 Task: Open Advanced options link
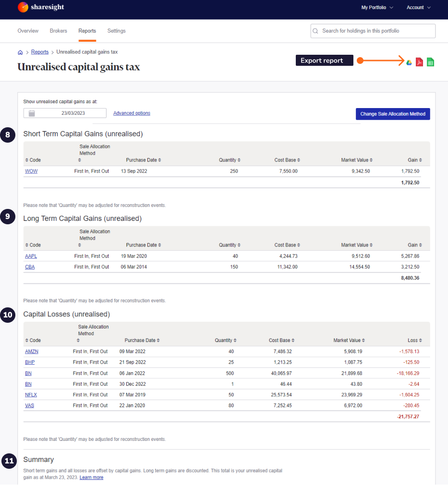coord(132,113)
